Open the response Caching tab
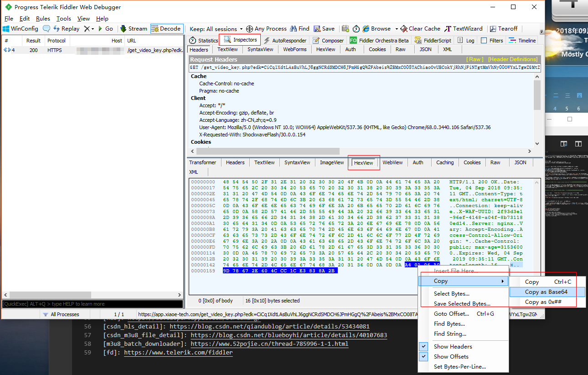This screenshot has height=375, width=588. click(x=445, y=162)
